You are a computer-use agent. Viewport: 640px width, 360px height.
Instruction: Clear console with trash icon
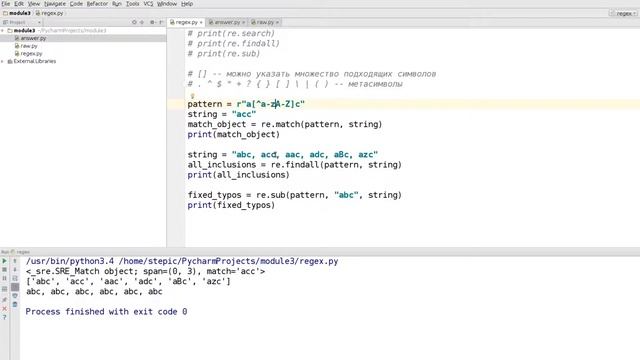pos(15,304)
